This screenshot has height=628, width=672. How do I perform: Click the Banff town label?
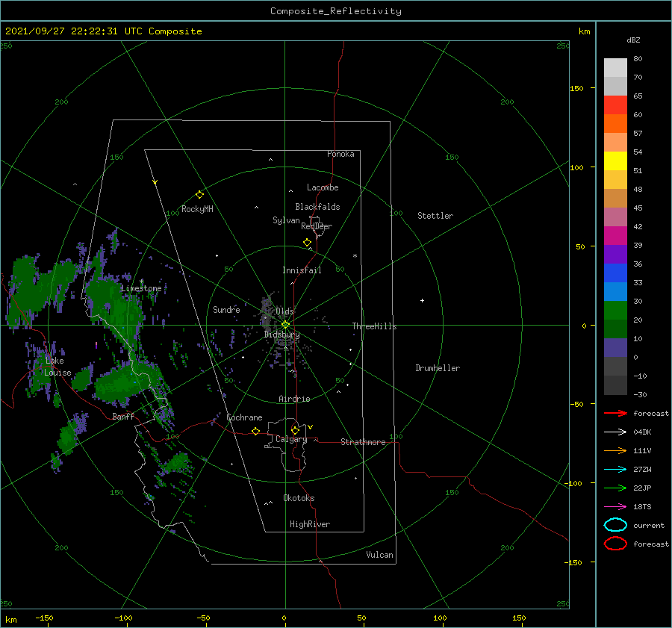click(123, 416)
